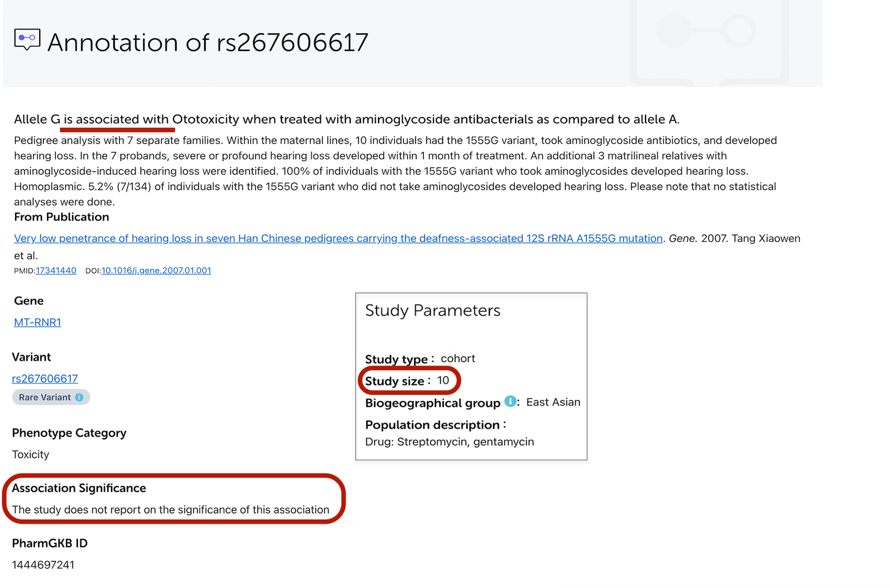Viewport: 890px width, 588px height.
Task: Click the 'Allele G is associated with' summary sentence
Action: pos(346,119)
